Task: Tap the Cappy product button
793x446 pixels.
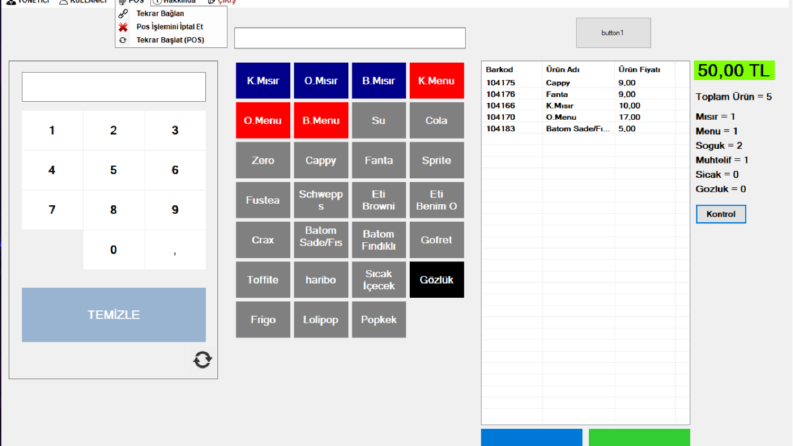Action: coord(321,160)
